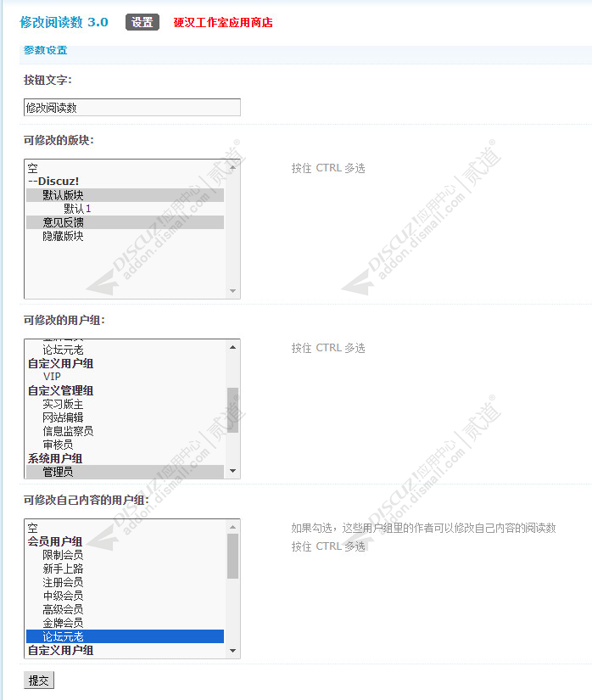Select 管理员 user group option
This screenshot has width=592, height=700.
(125, 472)
